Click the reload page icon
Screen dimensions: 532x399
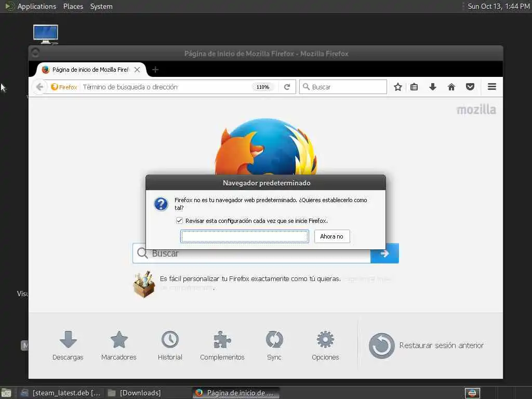coord(287,87)
